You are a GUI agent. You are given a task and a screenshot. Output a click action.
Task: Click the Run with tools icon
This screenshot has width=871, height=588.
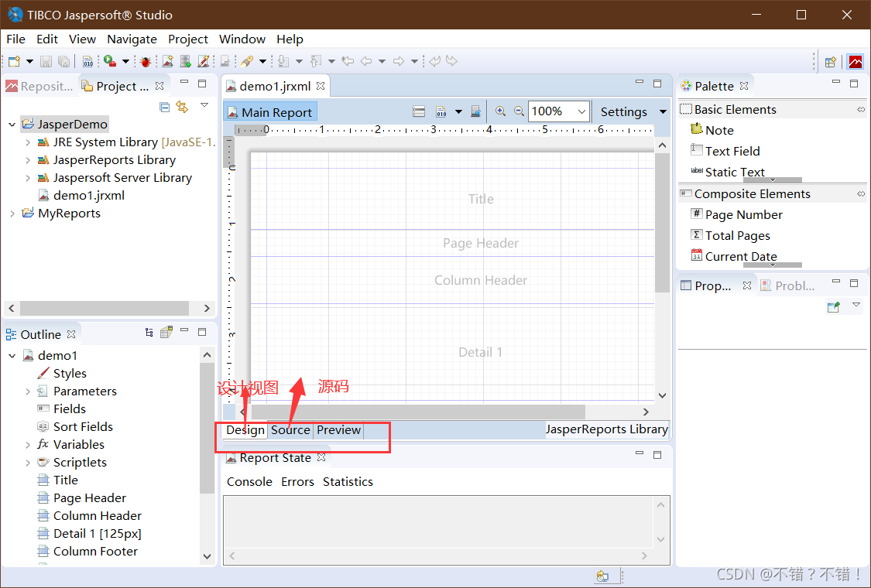pos(110,61)
